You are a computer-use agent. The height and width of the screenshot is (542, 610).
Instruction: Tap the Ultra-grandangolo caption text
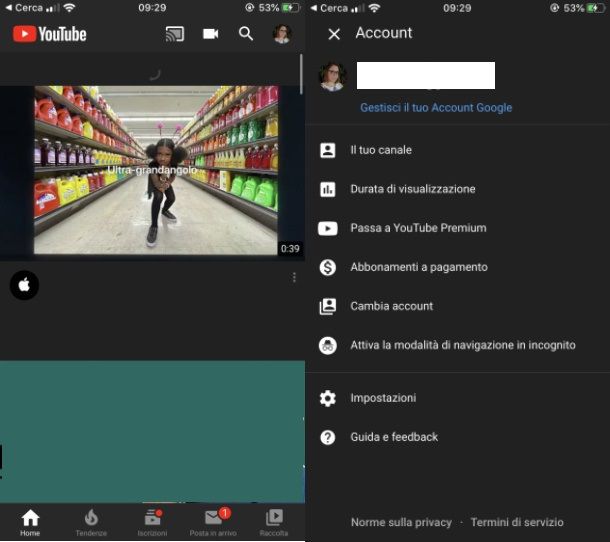[152, 170]
